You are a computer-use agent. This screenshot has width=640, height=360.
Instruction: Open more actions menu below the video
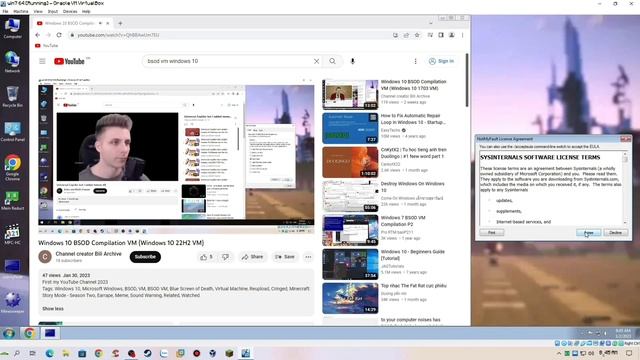coord(308,257)
